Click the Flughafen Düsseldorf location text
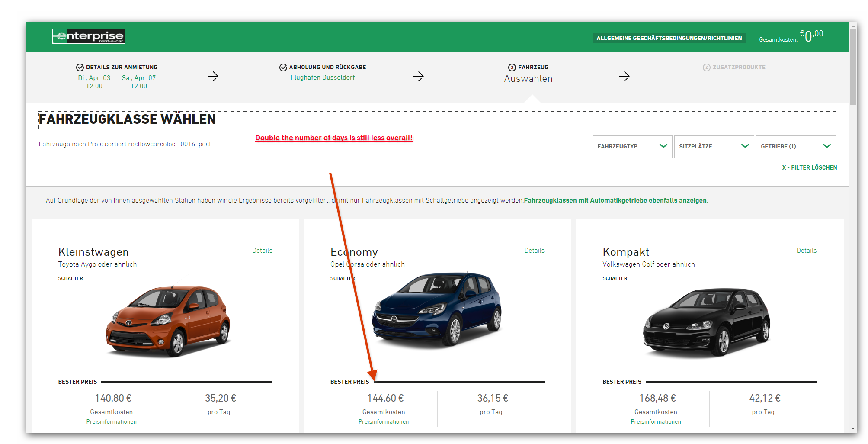Screen dimensions: 868x444 tap(323, 77)
